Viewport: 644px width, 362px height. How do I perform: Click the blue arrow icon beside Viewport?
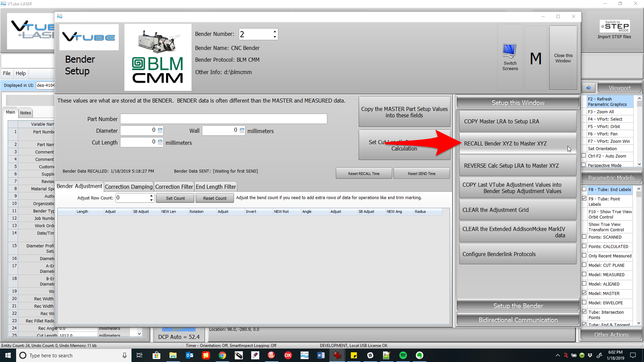click(589, 88)
